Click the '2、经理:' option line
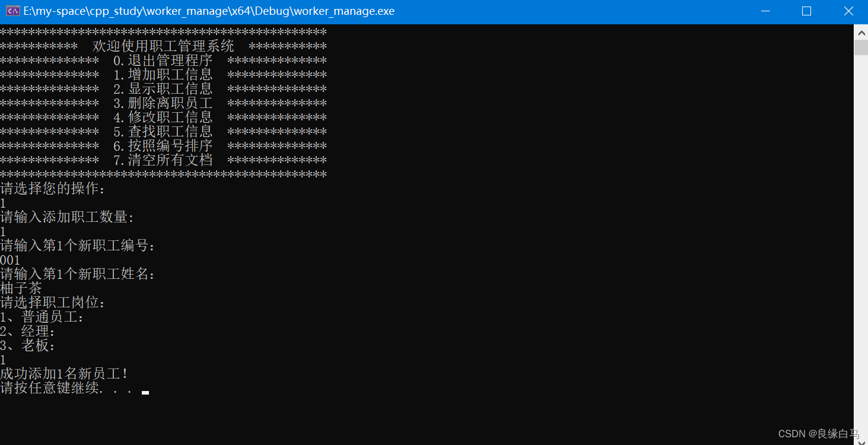Viewport: 868px width, 445px height. [28, 332]
